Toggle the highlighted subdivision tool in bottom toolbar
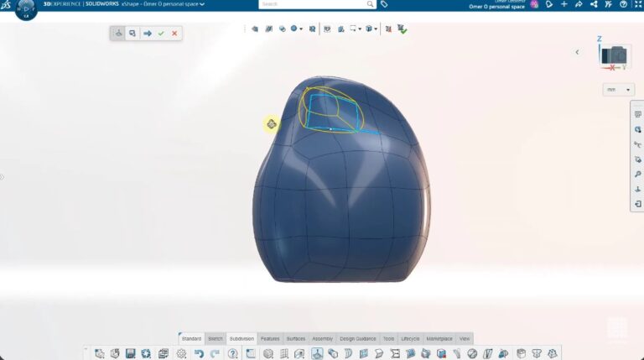 coord(318,354)
